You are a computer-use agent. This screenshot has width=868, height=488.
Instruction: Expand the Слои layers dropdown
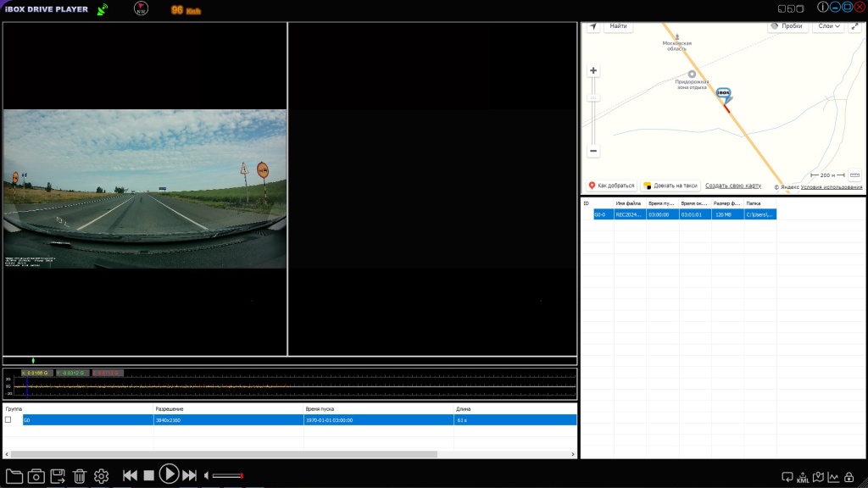828,26
